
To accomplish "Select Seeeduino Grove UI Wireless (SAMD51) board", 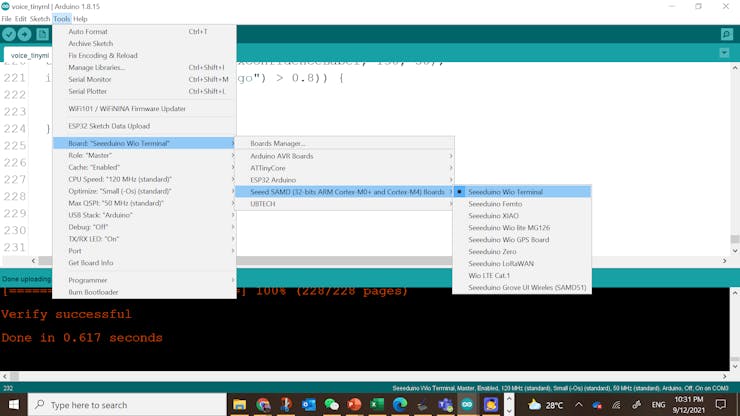I will pos(522,287).
